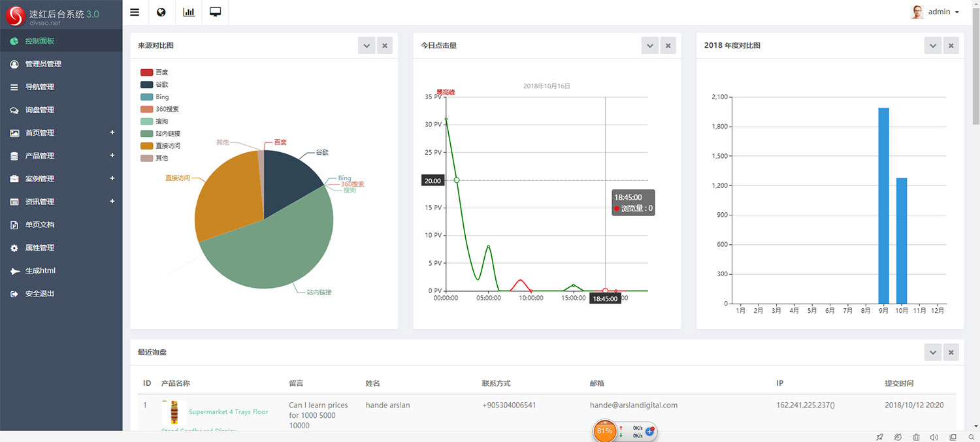Open 询盘管理 in the sidebar
The image size is (980, 442).
click(40, 110)
